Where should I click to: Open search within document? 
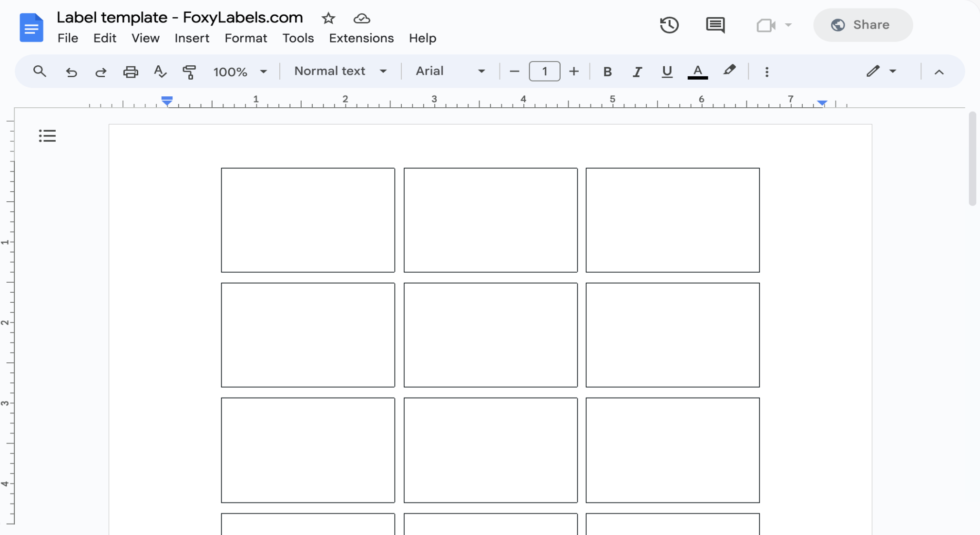point(39,72)
